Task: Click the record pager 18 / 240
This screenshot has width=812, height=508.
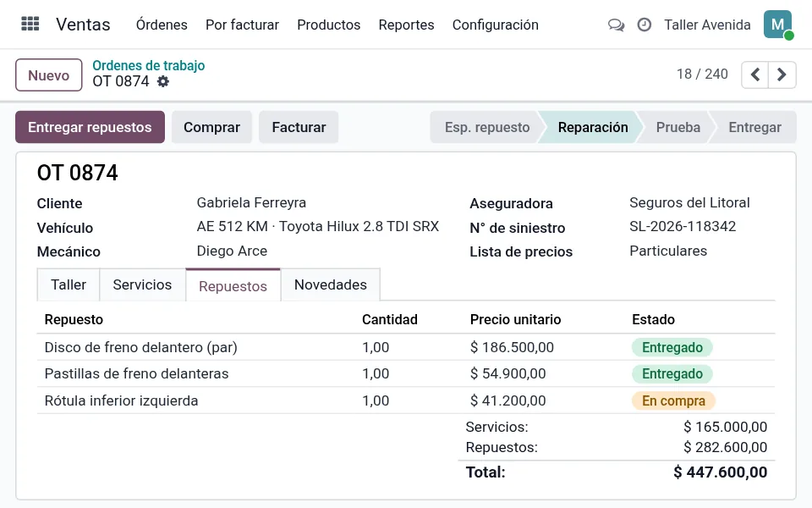Action: point(702,75)
